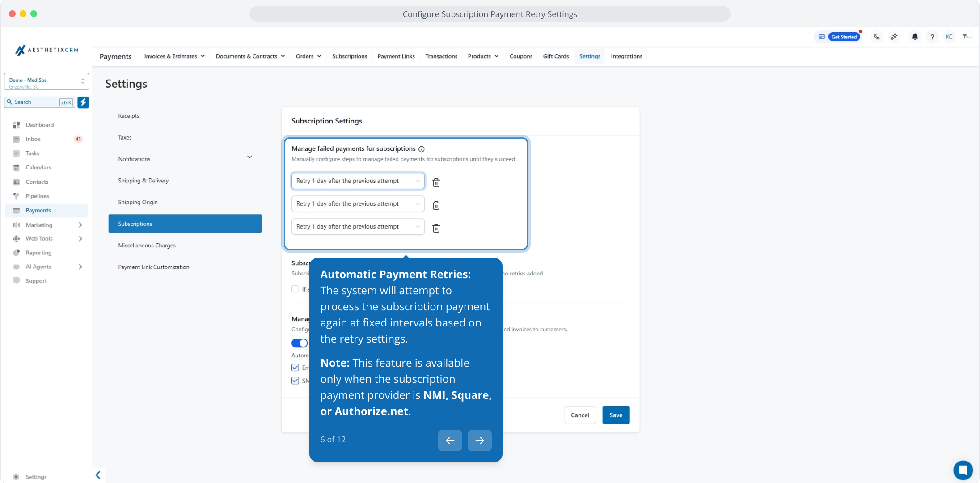The width and height of the screenshot is (980, 483).
Task: Toggle the blue invoice switch
Action: pyautogui.click(x=300, y=343)
